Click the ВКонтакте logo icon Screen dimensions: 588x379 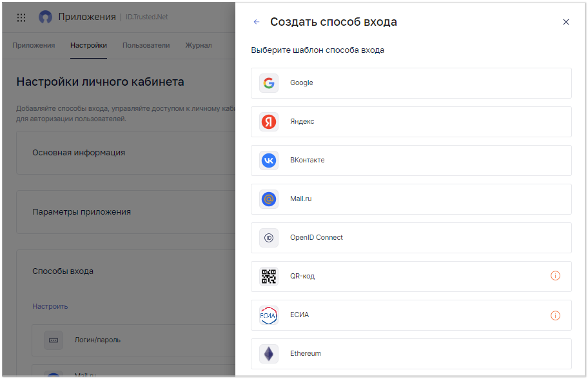point(269,160)
